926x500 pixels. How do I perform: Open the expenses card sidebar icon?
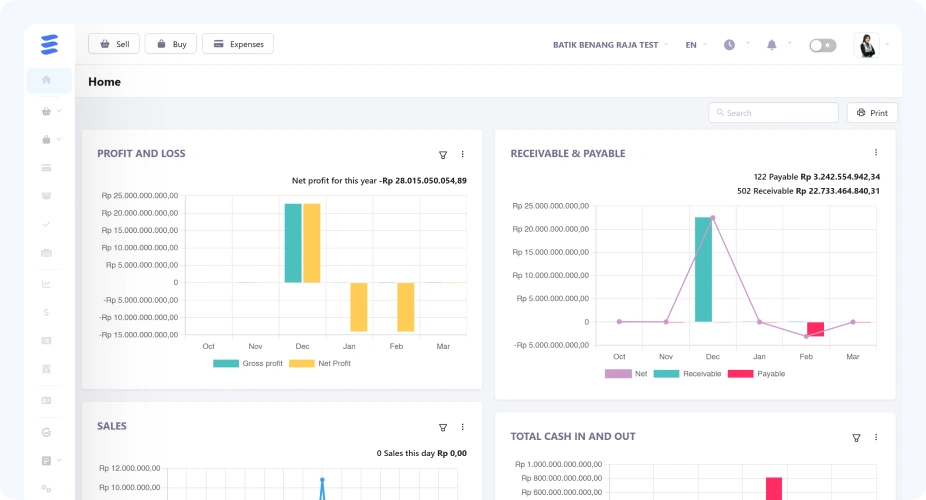[x=46, y=168]
